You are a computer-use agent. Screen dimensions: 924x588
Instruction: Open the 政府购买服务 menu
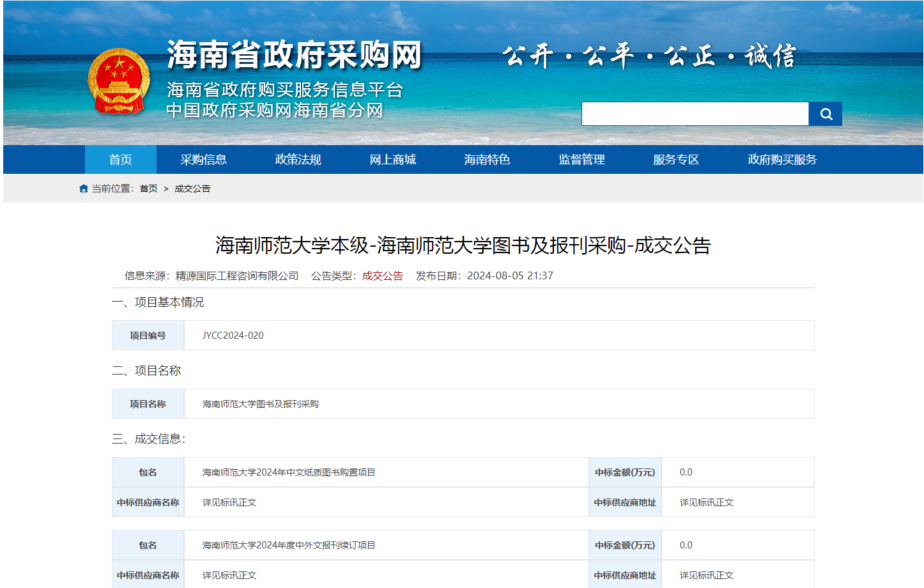point(783,160)
